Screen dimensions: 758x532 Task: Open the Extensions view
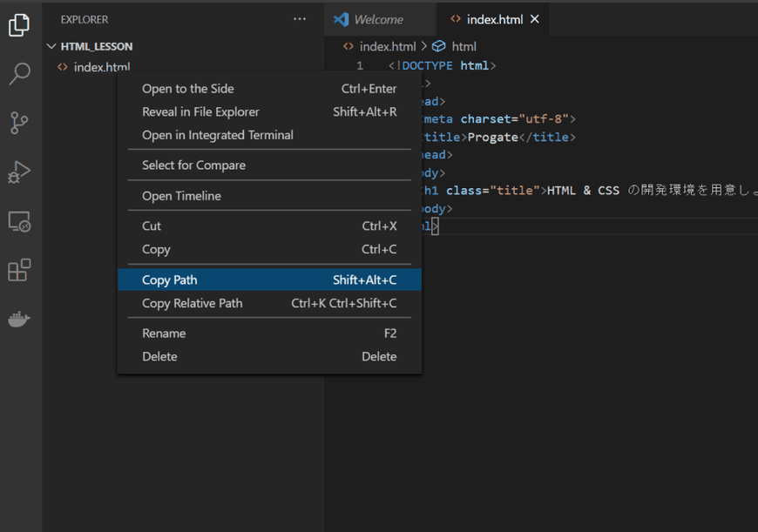(19, 270)
